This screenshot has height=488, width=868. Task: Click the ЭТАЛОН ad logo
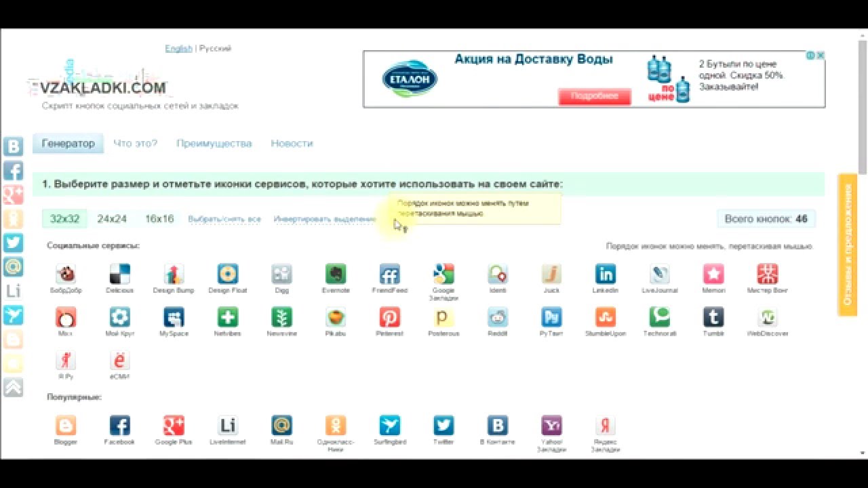[410, 79]
